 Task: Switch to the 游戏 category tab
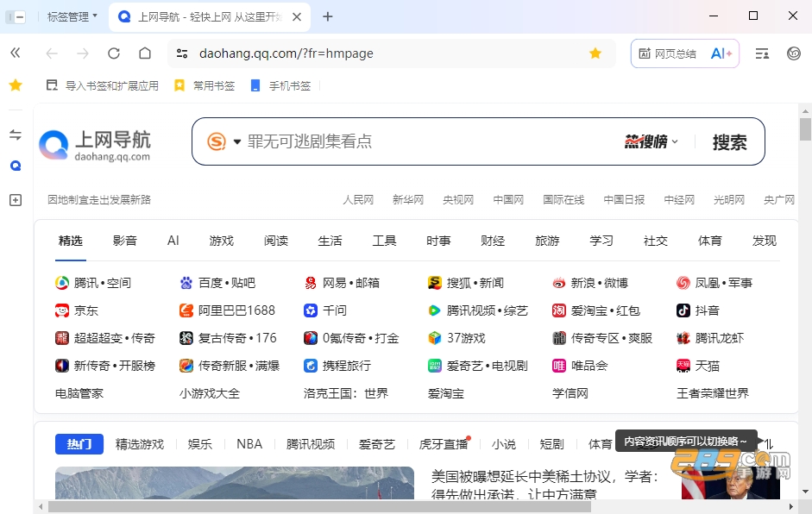tap(222, 241)
